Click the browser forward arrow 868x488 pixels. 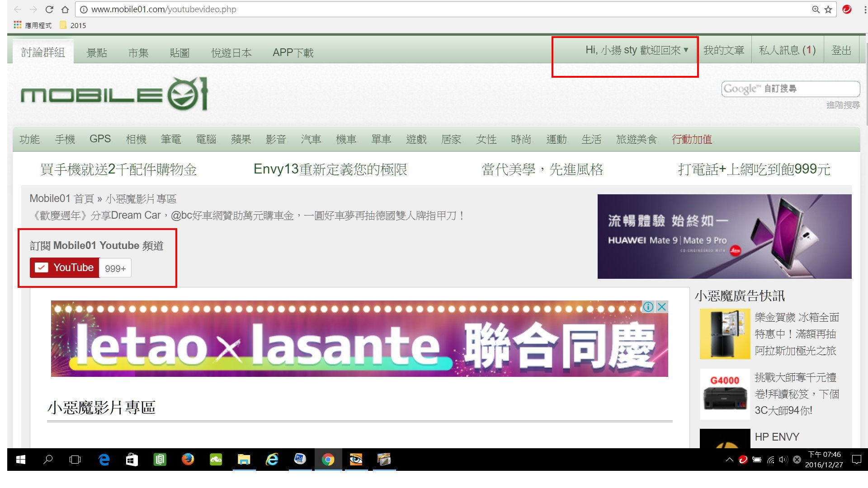click(x=33, y=9)
